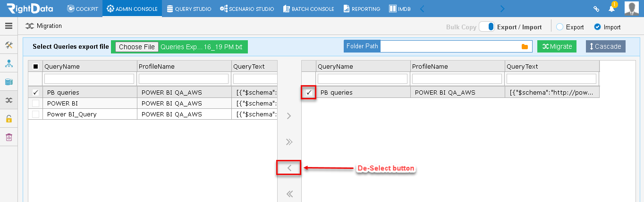Select the Export radio button
This screenshot has width=644, height=202.
(560, 27)
